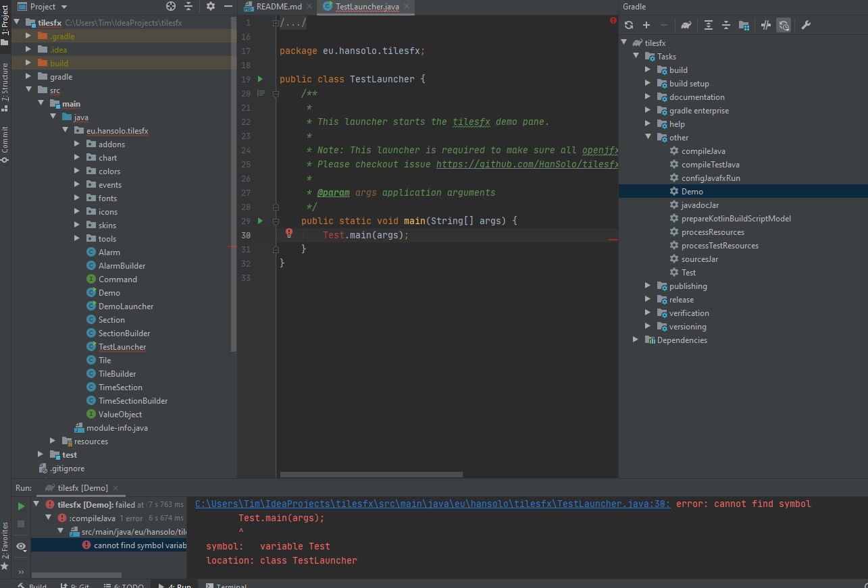Click the run gutter arrow beside main method
The height and width of the screenshot is (588, 868).
260,221
